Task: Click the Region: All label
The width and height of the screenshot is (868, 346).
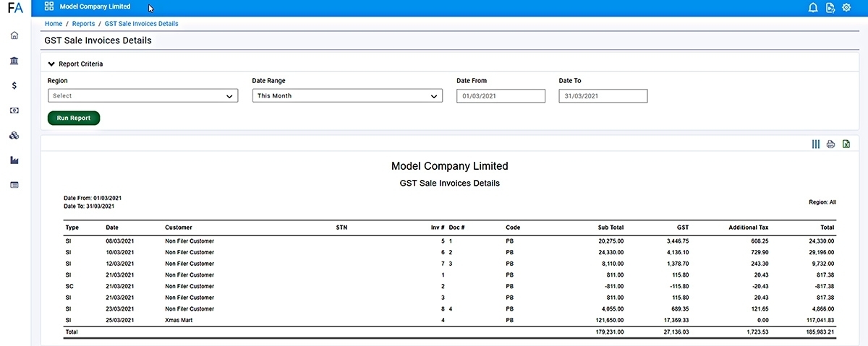Action: [822, 202]
